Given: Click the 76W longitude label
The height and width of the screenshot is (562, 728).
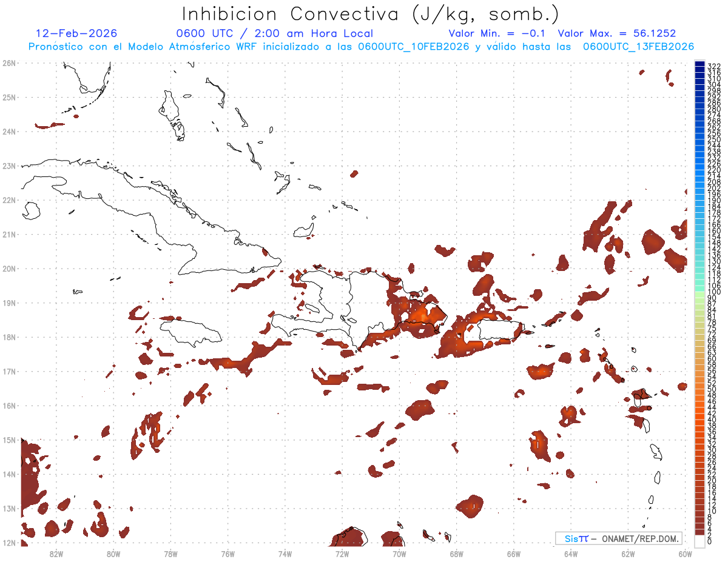Looking at the screenshot, I should click(x=227, y=553).
